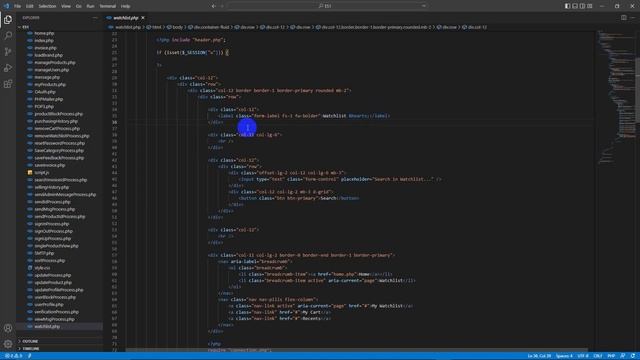The height and width of the screenshot is (360, 640).
Task: Click the navigate back arrow
Action: [213, 6]
